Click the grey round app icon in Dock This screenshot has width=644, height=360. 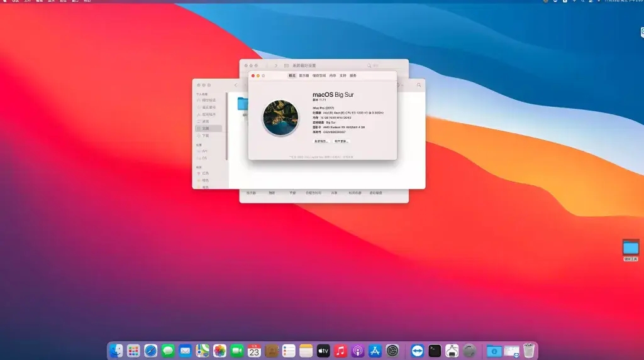(x=469, y=351)
